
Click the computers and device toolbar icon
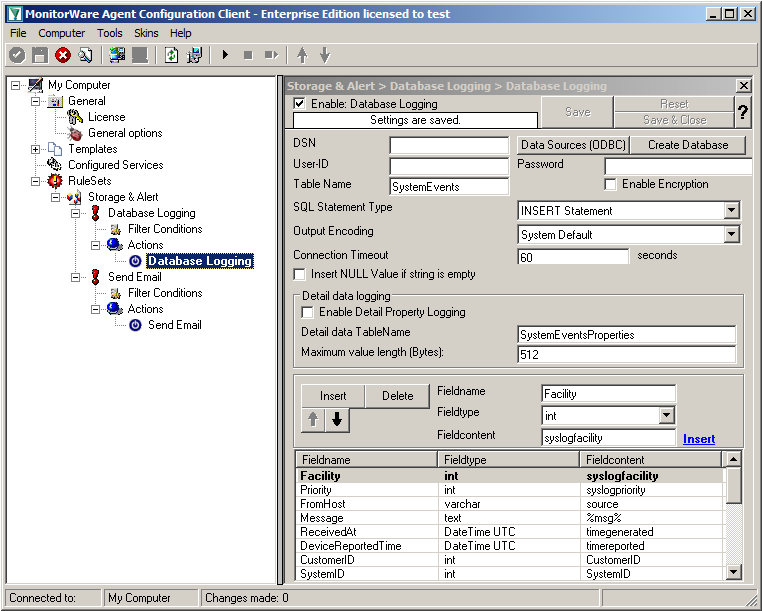click(194, 55)
